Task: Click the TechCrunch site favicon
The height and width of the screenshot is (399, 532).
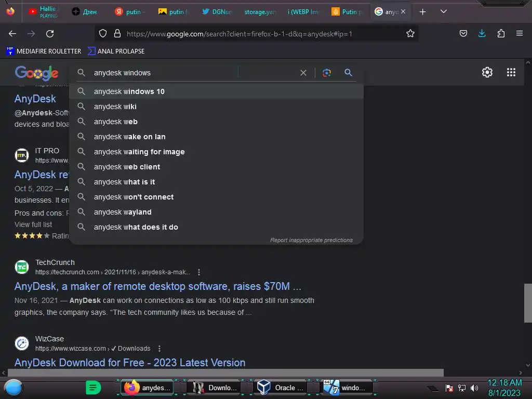Action: tap(22, 267)
